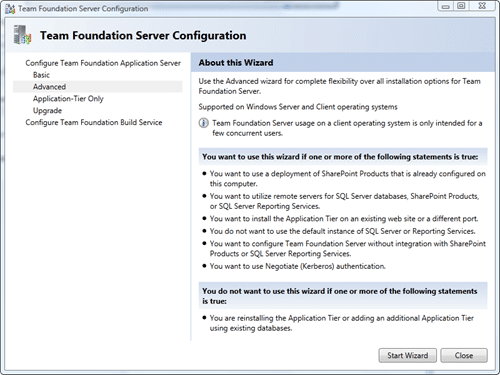Close window using title bar X
This screenshot has height=375, width=500.
point(482,6)
